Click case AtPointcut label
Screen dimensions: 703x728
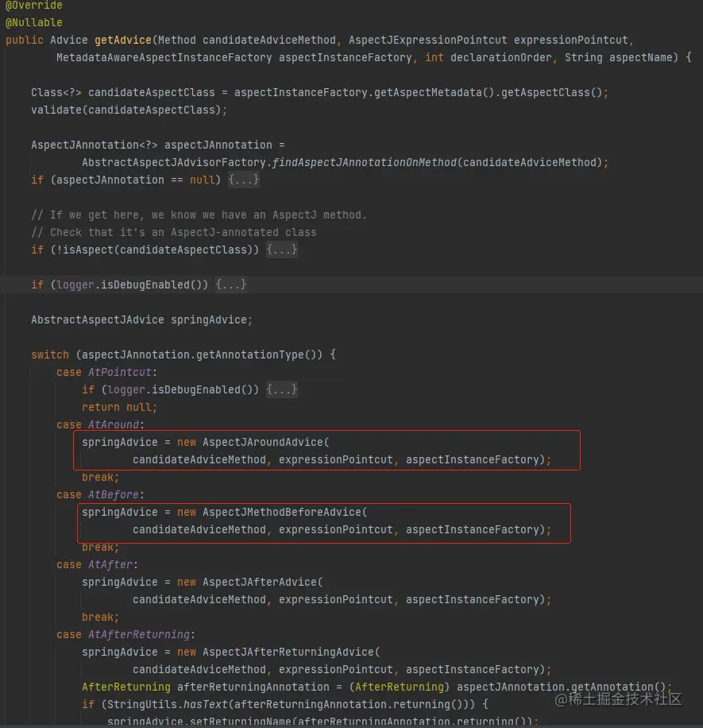tap(106, 373)
